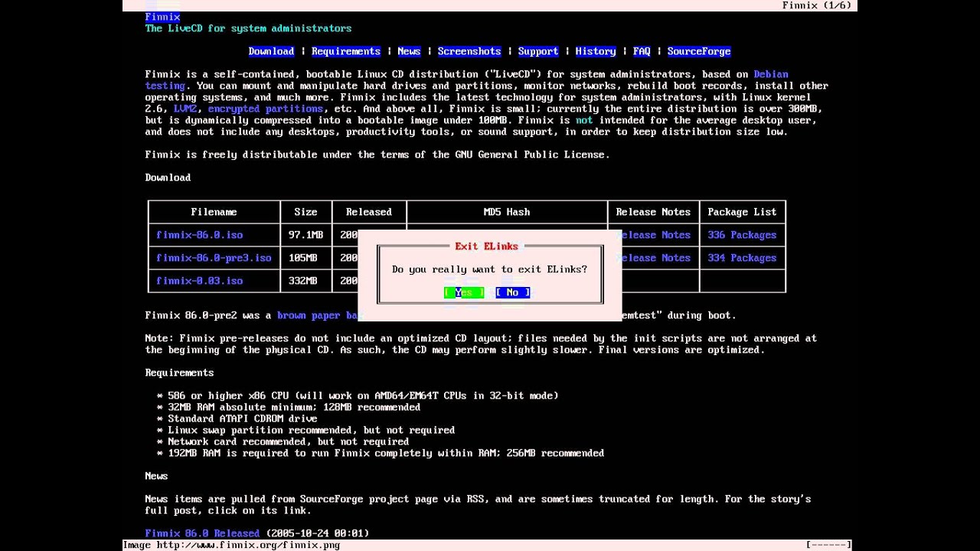Click the Release Notes column header
The height and width of the screenshot is (551, 980).
pos(653,212)
